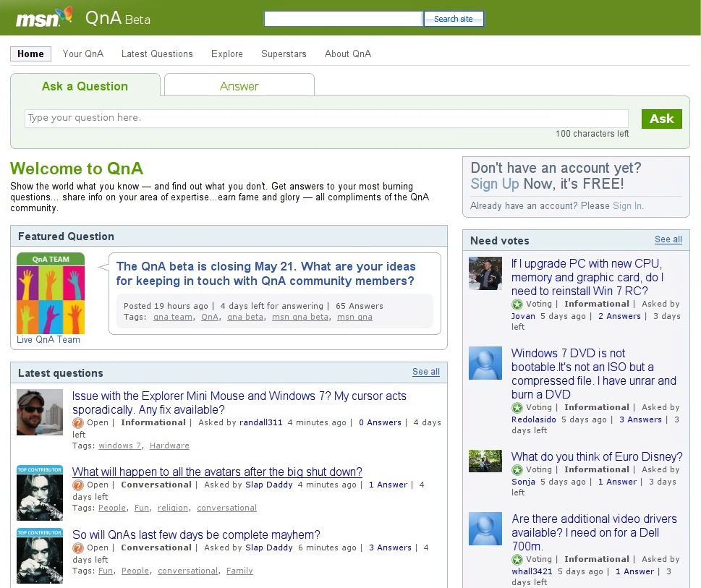
Task: Click the site search input box
Action: 343,19
